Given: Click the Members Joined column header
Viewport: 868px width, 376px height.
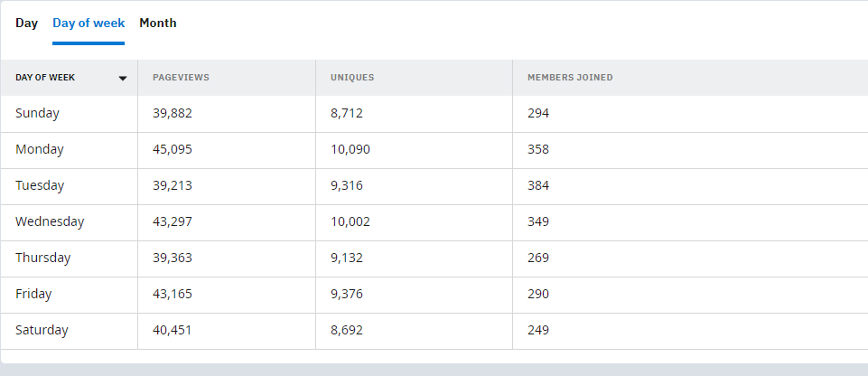Looking at the screenshot, I should point(570,78).
